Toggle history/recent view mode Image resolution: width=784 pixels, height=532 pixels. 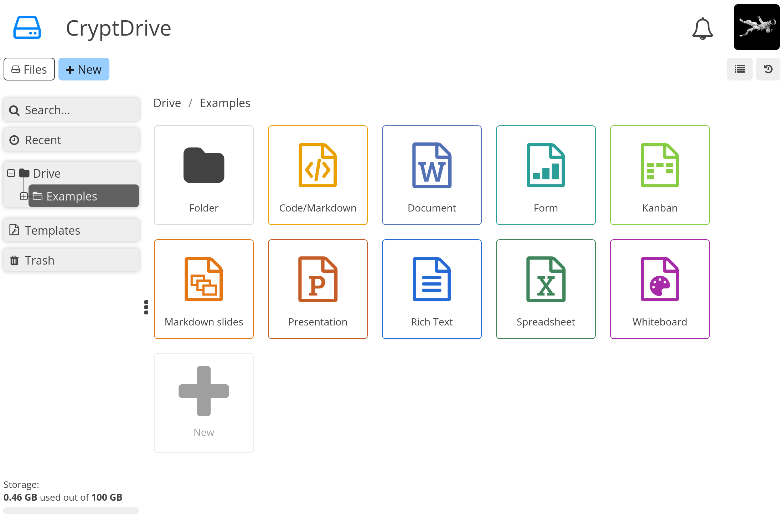[x=769, y=69]
